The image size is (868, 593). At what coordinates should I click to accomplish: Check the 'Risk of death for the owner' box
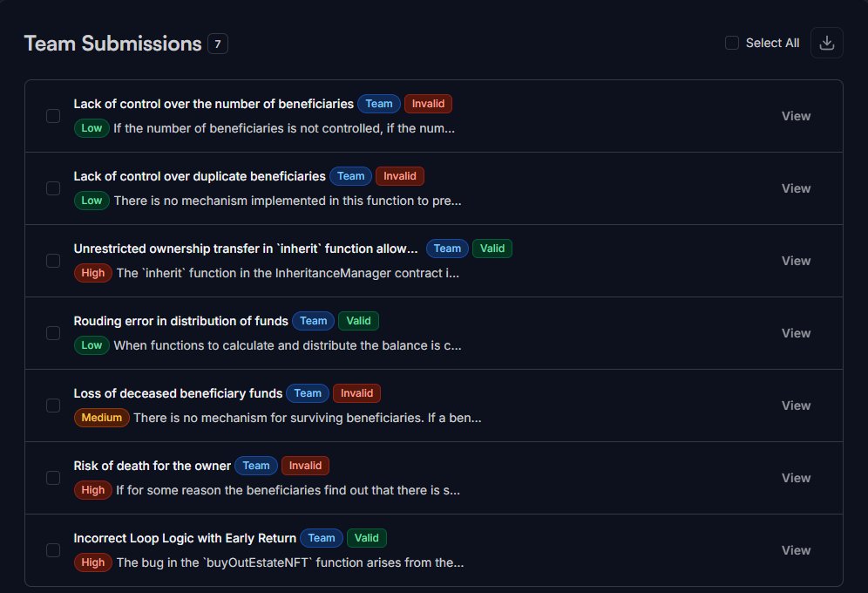point(53,478)
